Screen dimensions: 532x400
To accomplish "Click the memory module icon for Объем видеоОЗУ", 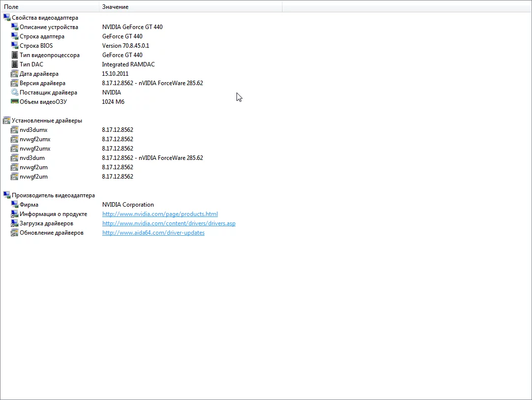I will [x=15, y=101].
